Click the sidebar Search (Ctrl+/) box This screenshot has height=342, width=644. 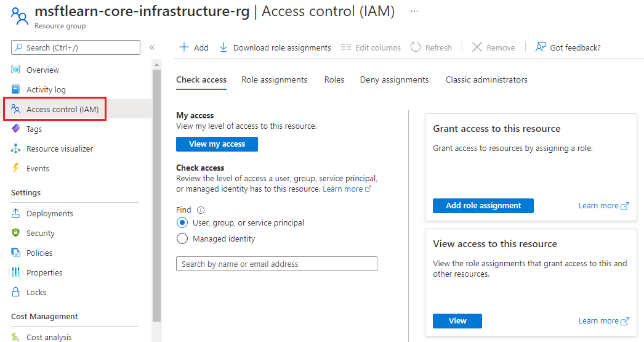pos(76,47)
